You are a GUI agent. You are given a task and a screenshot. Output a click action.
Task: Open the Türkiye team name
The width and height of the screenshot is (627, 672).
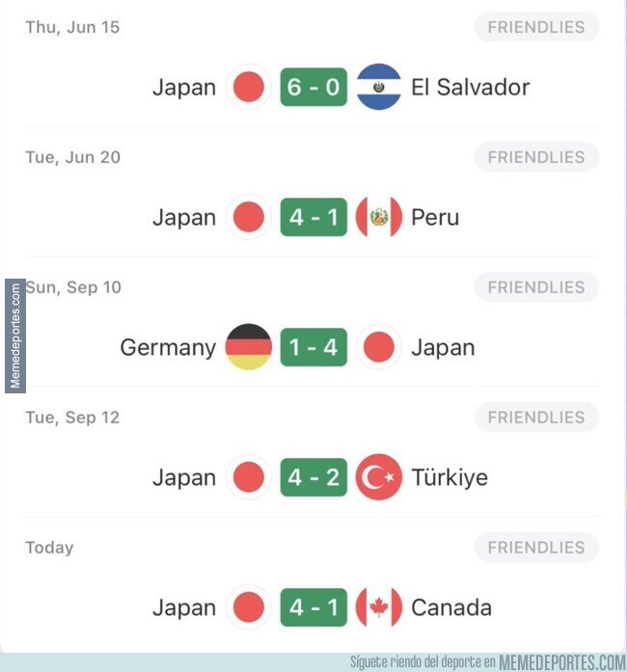pos(450,477)
